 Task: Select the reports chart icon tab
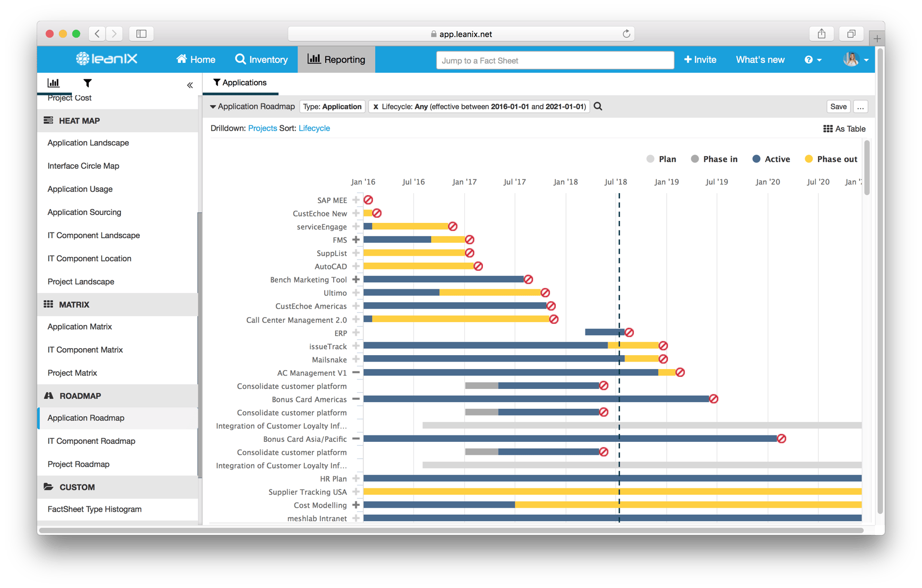point(54,83)
